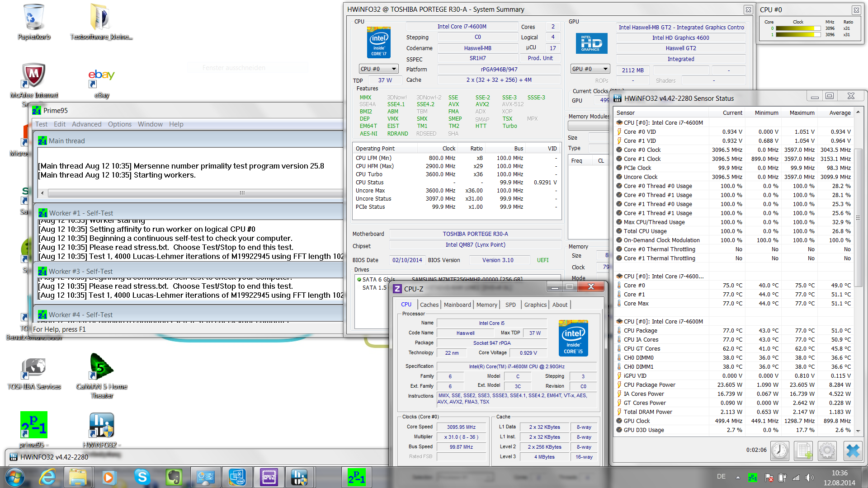
Task: Click the logging file icon in Sensor Status
Action: pyautogui.click(x=804, y=450)
